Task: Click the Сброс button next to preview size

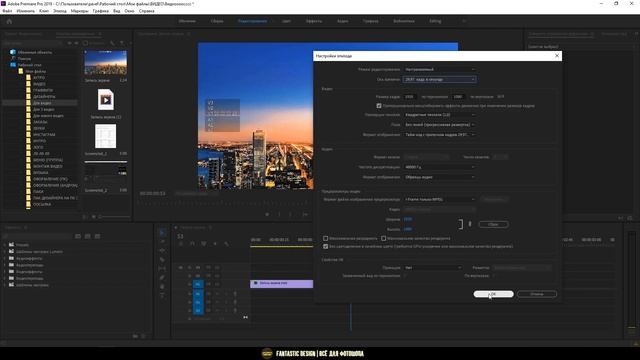Action: pyautogui.click(x=493, y=224)
